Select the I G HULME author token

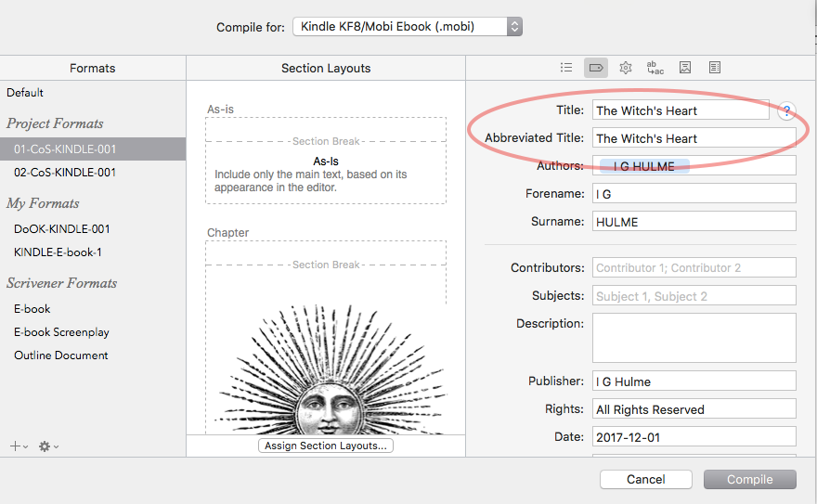(644, 166)
